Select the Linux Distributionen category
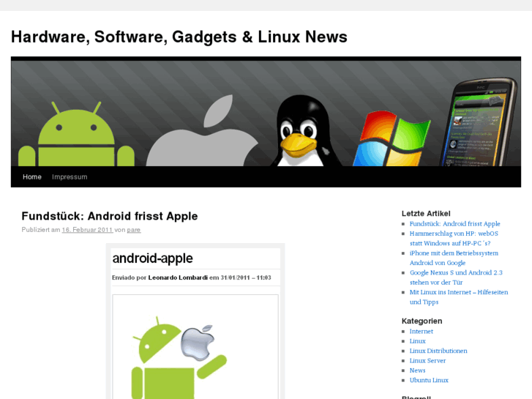 (x=438, y=351)
